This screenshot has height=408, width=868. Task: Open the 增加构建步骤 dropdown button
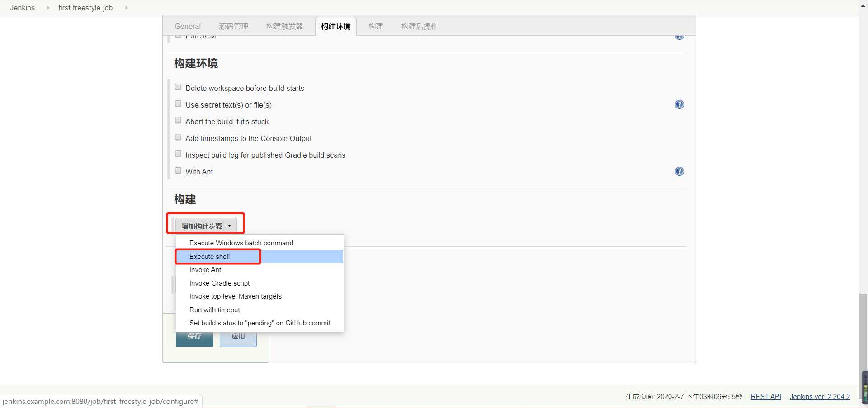pyautogui.click(x=206, y=225)
